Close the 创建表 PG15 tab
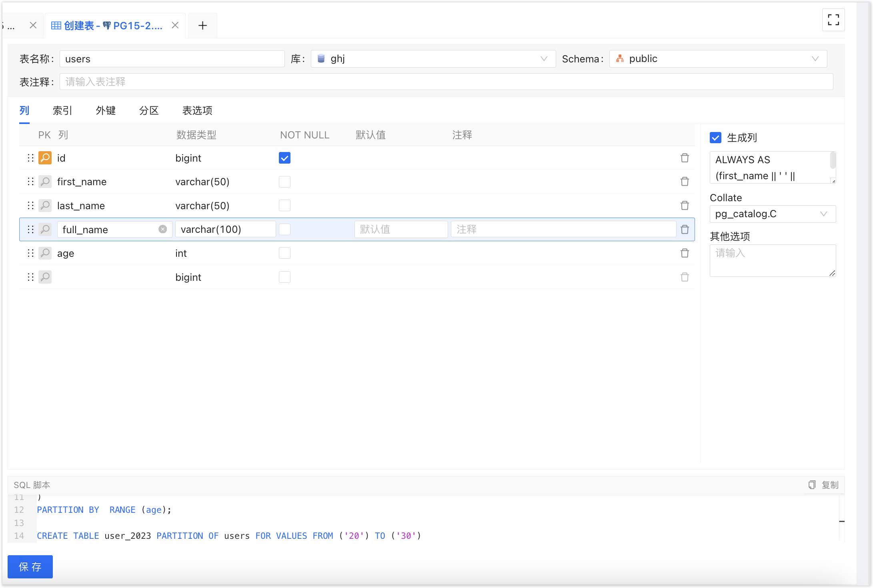The width and height of the screenshot is (873, 588). [x=175, y=25]
